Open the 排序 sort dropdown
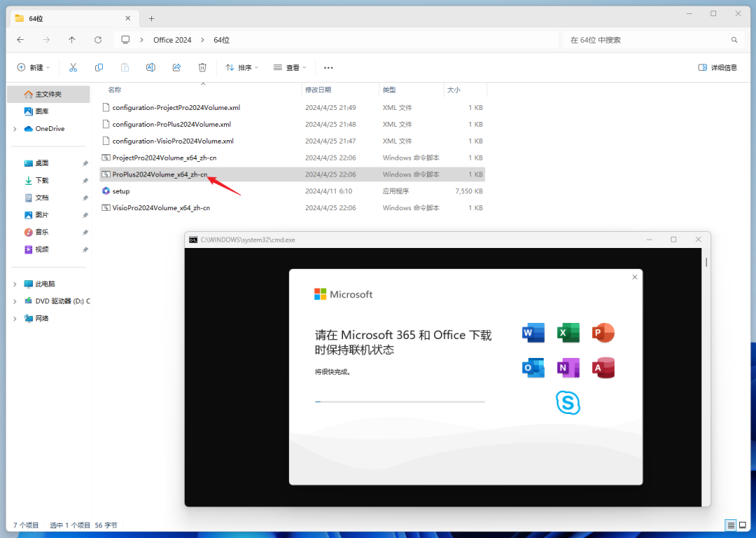 coord(241,67)
